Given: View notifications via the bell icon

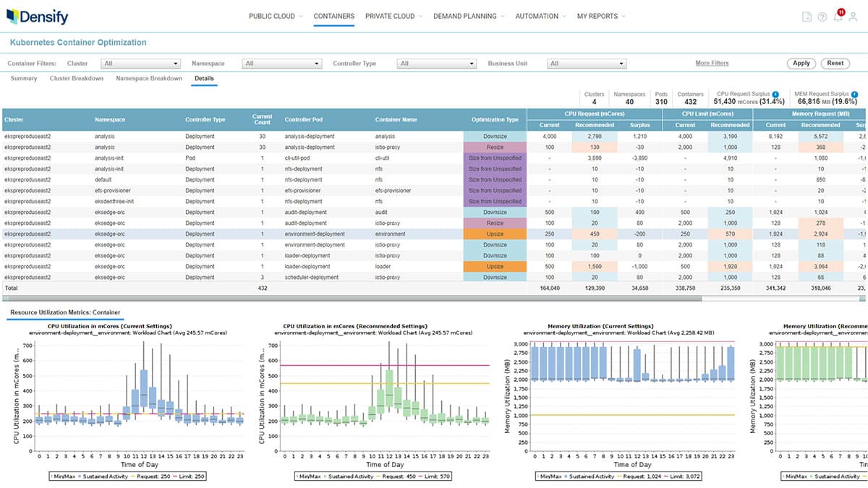Looking at the screenshot, I should click(838, 17).
